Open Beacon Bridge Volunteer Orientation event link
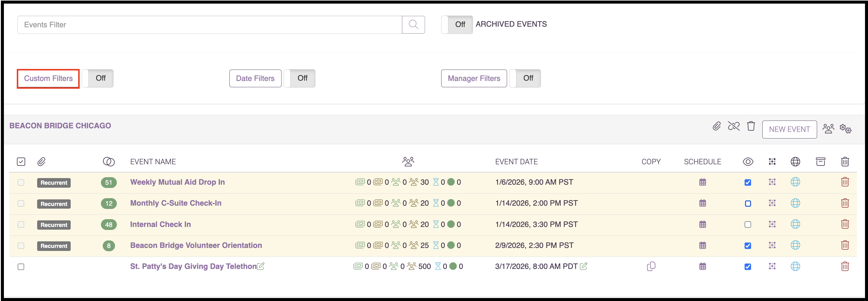The height and width of the screenshot is (301, 868). (196, 245)
